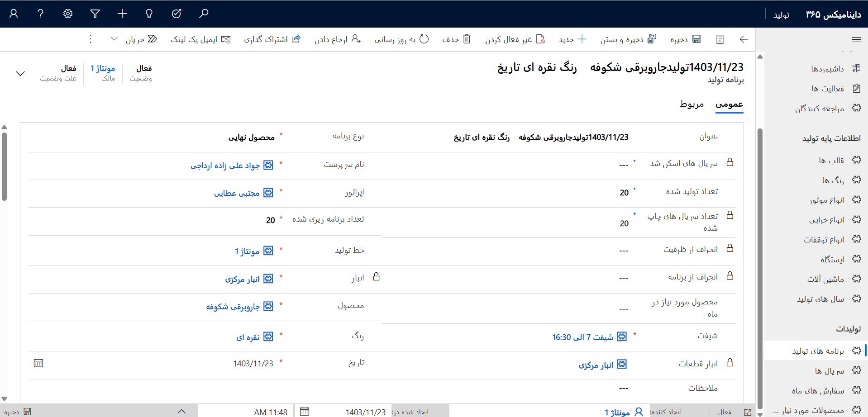
Task: Click the hamburger menu icon in sidebar
Action: click(856, 40)
